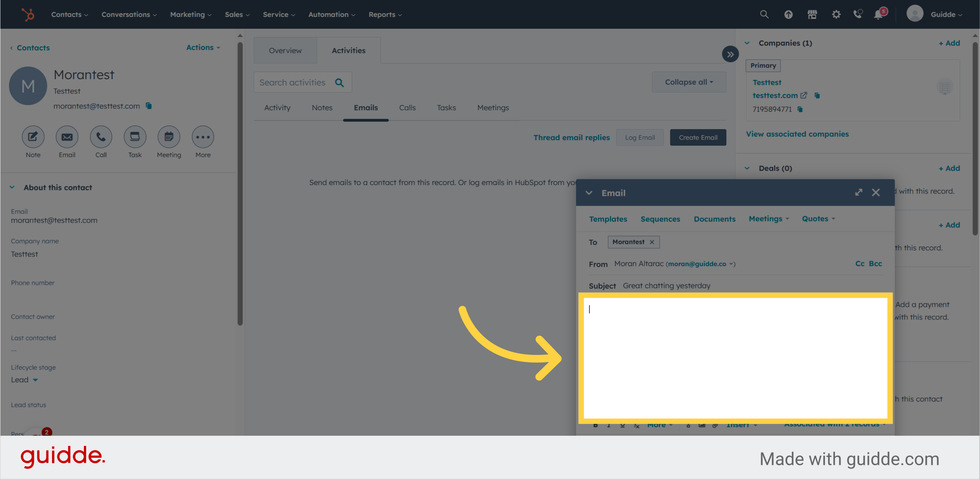The image size is (980, 479).
Task: Copy the company phone number 7195894771
Action: (x=800, y=109)
